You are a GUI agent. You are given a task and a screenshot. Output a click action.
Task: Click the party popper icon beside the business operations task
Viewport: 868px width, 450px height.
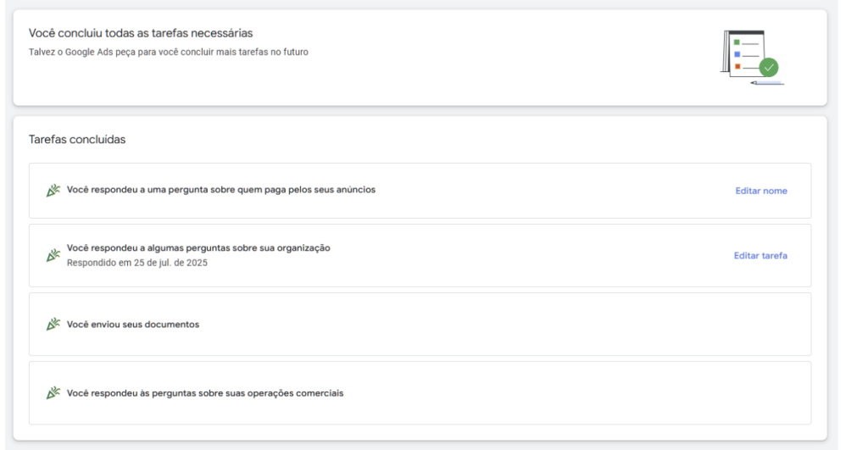(x=53, y=393)
